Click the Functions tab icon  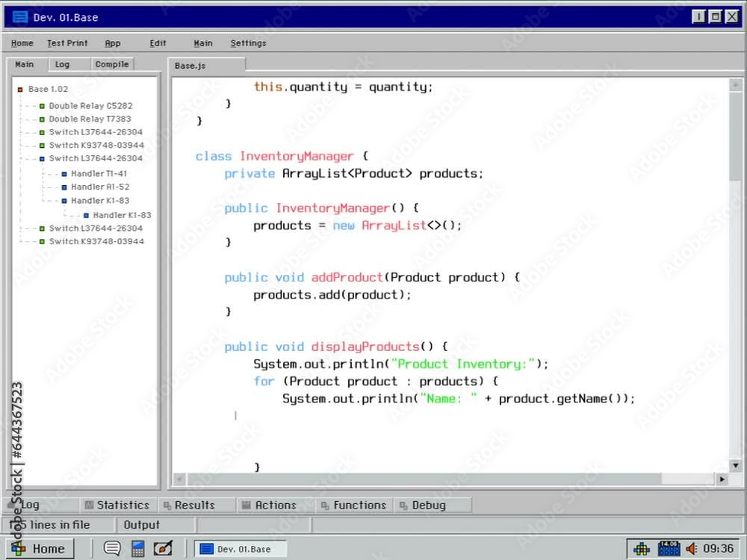[325, 505]
